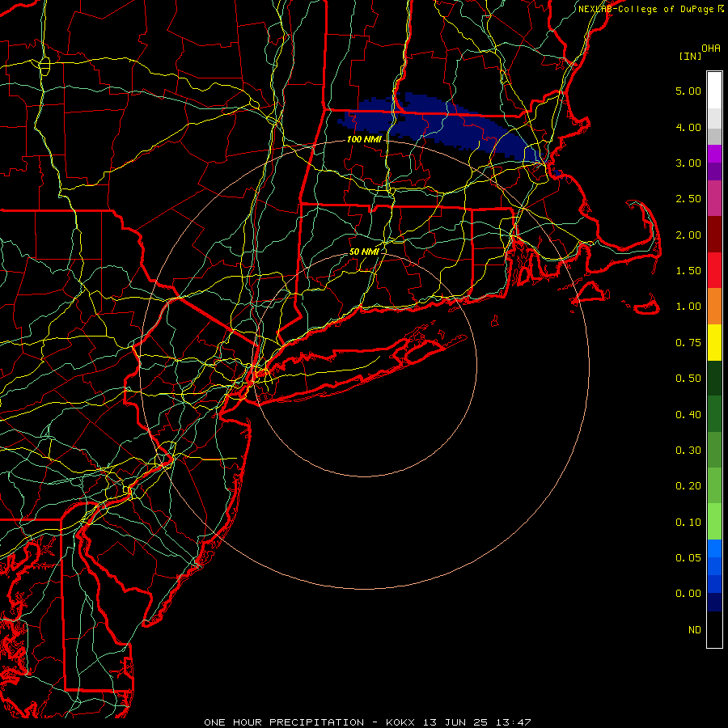
Task: Click the dark red swatch beside 2.00
Action: coord(714,235)
